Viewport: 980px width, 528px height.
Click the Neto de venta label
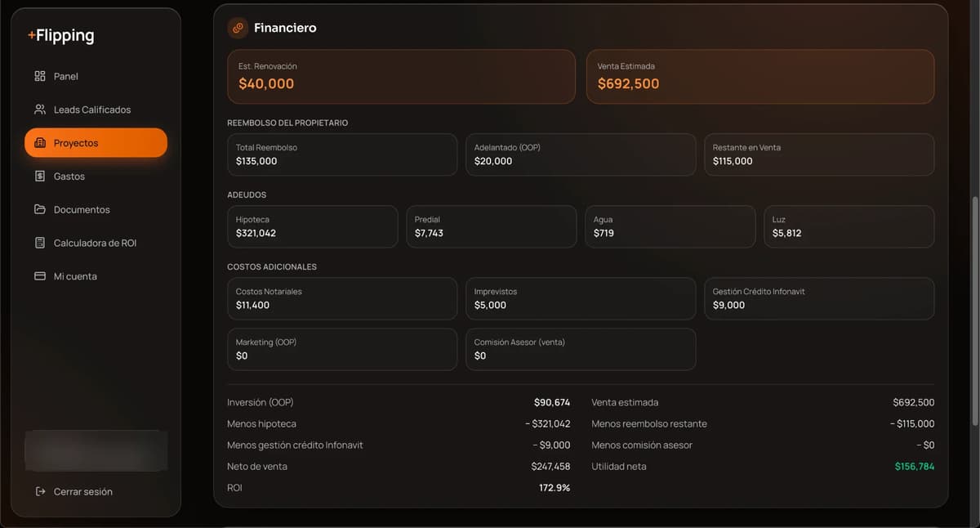257,466
